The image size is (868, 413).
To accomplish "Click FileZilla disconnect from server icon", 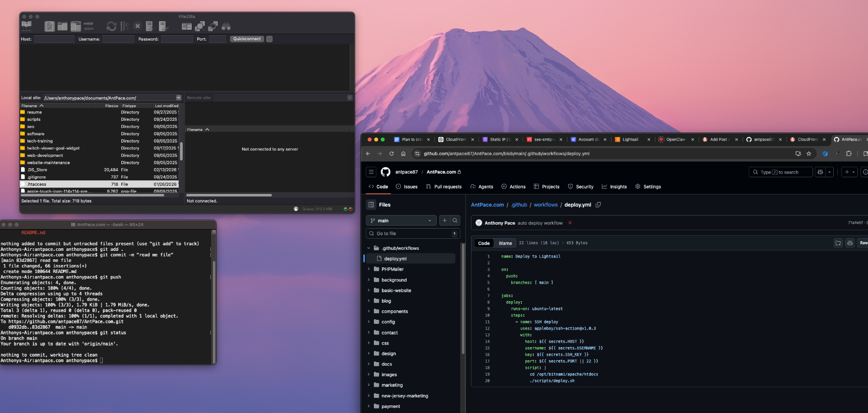I will 149,26.
